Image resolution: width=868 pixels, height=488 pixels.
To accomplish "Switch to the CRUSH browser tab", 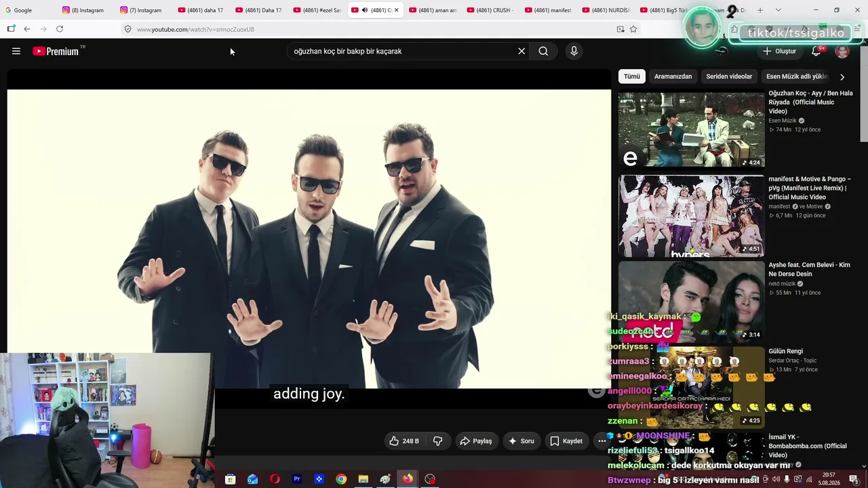I will pyautogui.click(x=490, y=10).
